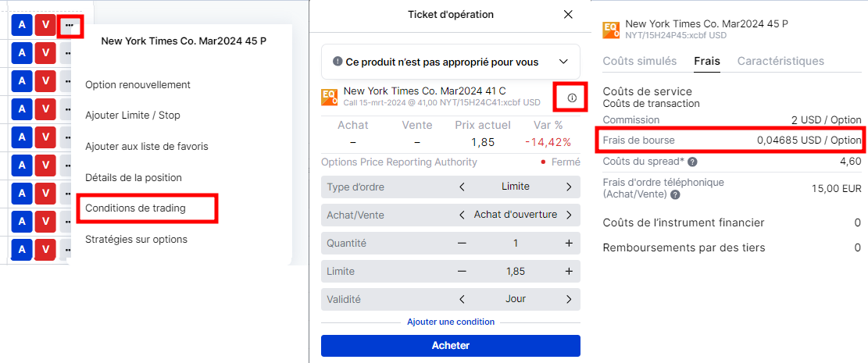Screen dimensions: 868x363
Task: Click the -14,42% variation value
Action: 548,142
